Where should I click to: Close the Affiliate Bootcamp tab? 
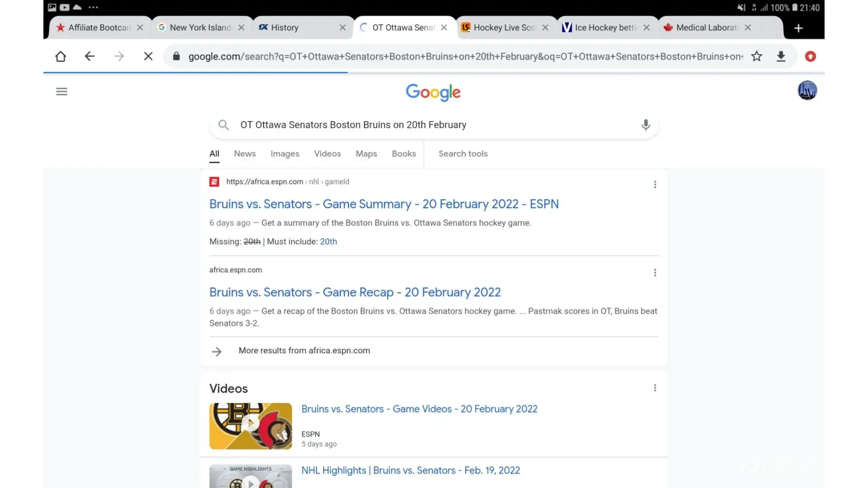(x=140, y=28)
